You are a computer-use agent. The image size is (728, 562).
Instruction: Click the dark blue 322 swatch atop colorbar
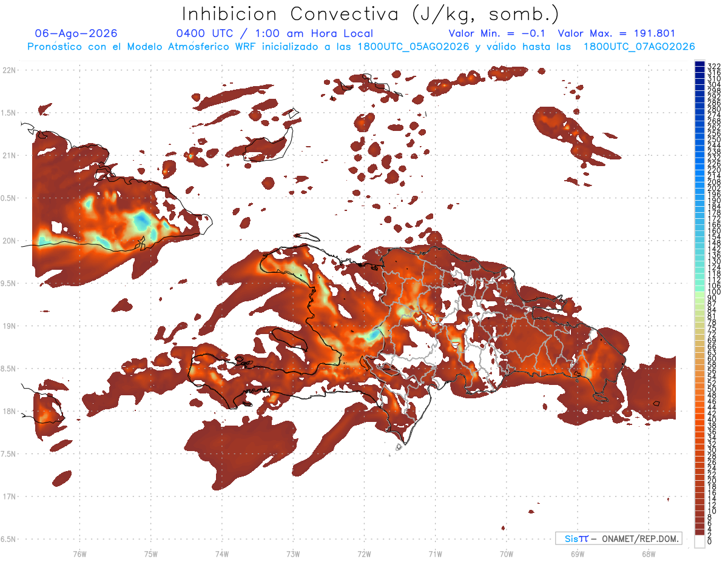click(x=700, y=63)
